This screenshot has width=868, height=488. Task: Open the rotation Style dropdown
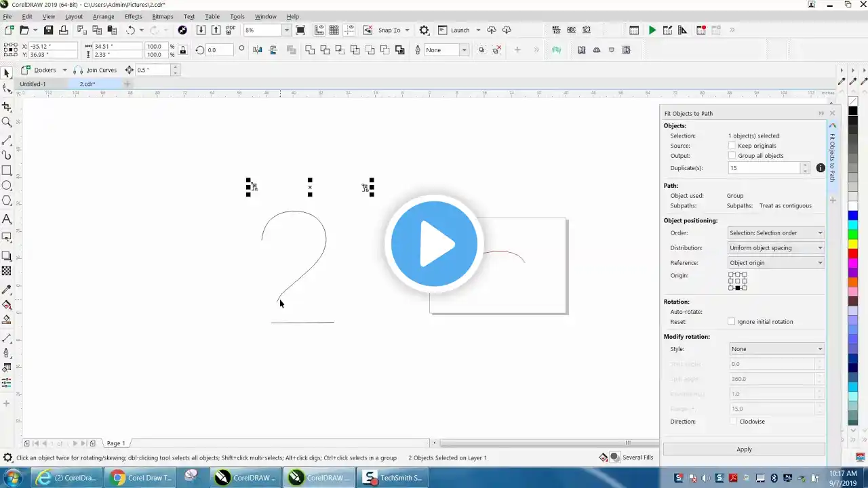[776, 349]
